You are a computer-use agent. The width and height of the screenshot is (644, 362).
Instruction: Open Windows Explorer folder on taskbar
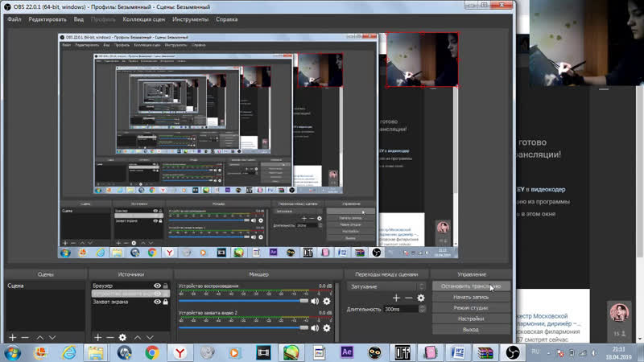pos(96,352)
